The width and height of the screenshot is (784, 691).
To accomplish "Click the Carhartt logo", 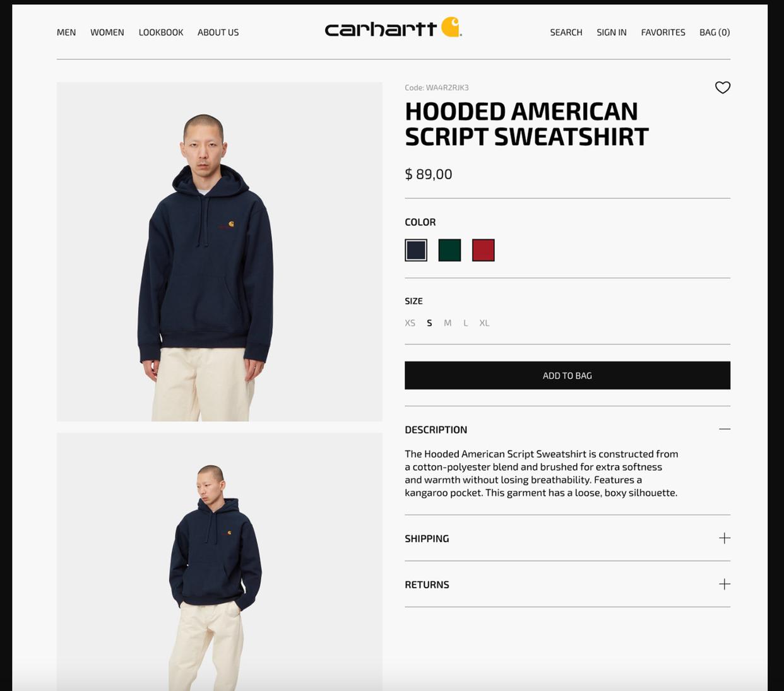I will 393,28.
